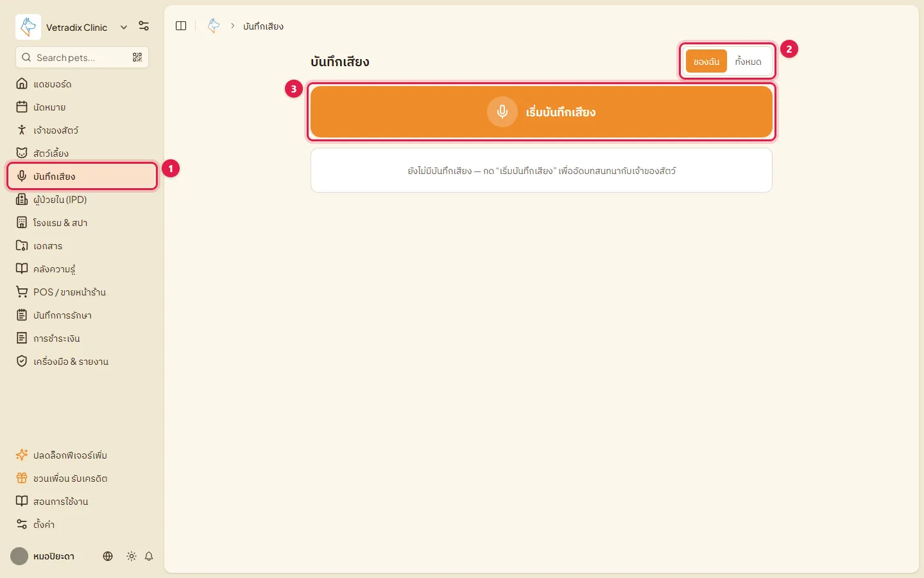Switch to the ของฉัน tab
Screen dimensions: 924x578
(706, 62)
